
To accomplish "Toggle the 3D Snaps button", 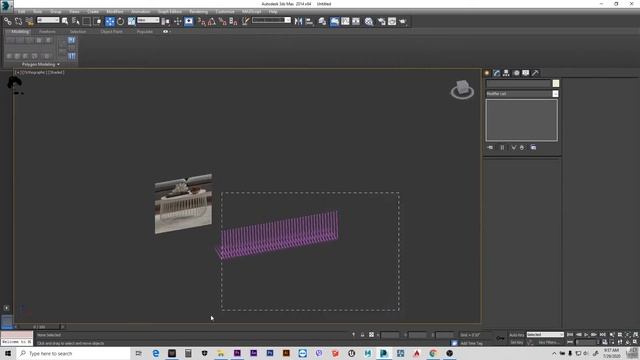I will (x=202, y=21).
